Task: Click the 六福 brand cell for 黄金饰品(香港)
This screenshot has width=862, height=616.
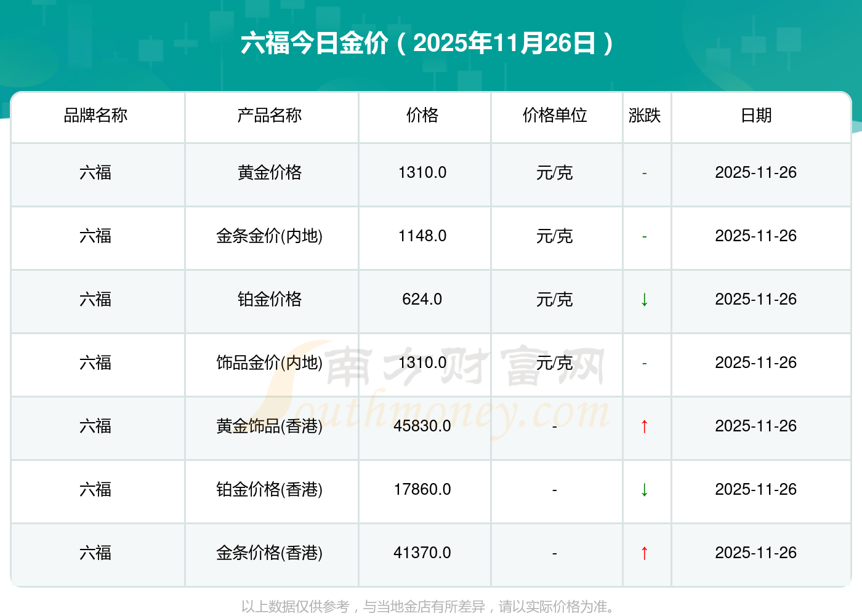Action: (x=95, y=426)
